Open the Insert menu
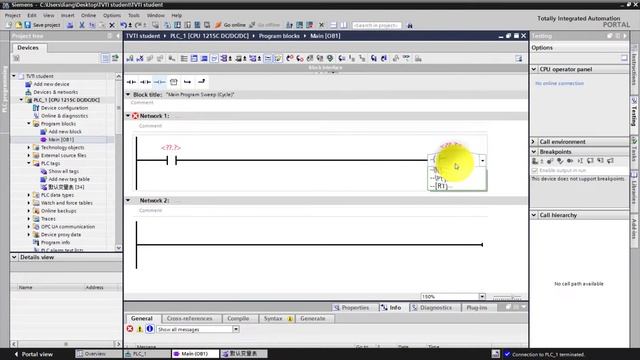 point(67,15)
